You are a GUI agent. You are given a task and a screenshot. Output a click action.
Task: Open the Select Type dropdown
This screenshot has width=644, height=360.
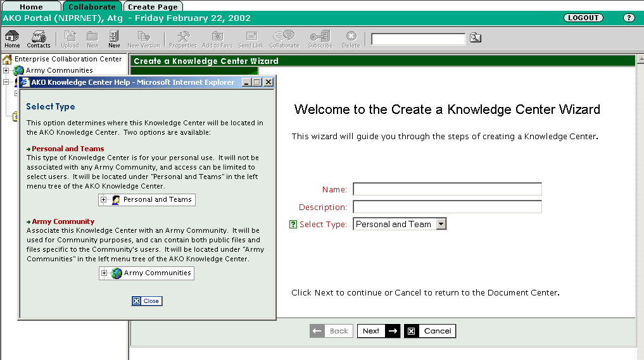tap(441, 224)
